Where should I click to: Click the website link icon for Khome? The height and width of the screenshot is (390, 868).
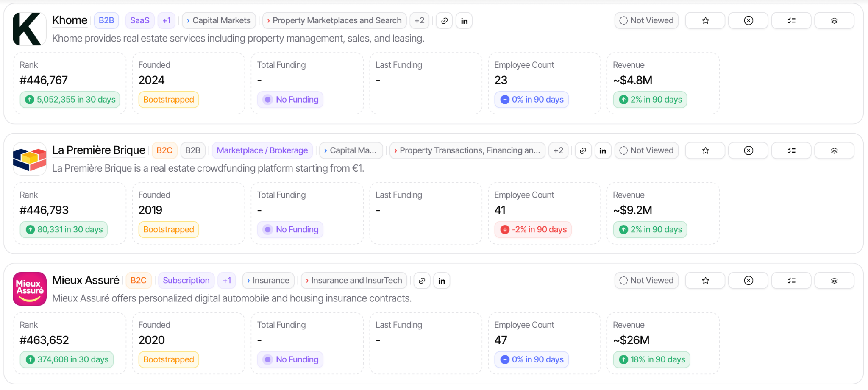tap(444, 21)
